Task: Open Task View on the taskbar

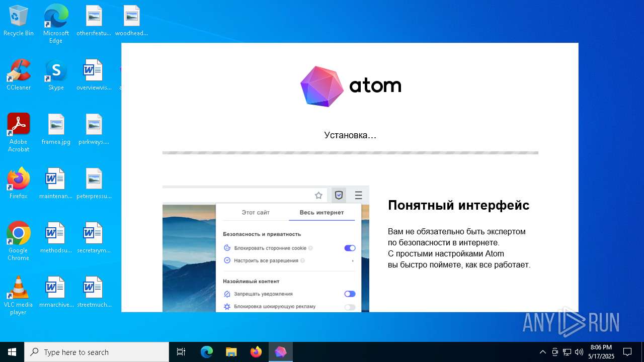Action: tap(181, 352)
